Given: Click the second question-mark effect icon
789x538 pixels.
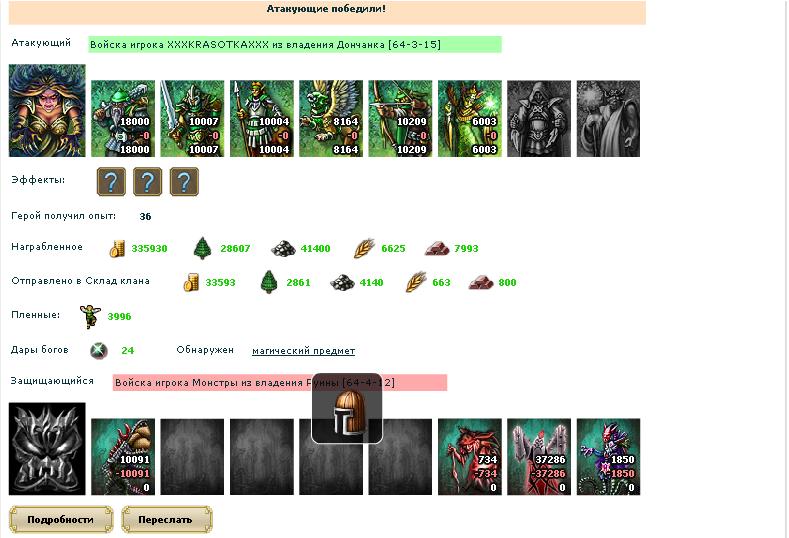Looking at the screenshot, I should click(x=147, y=182).
